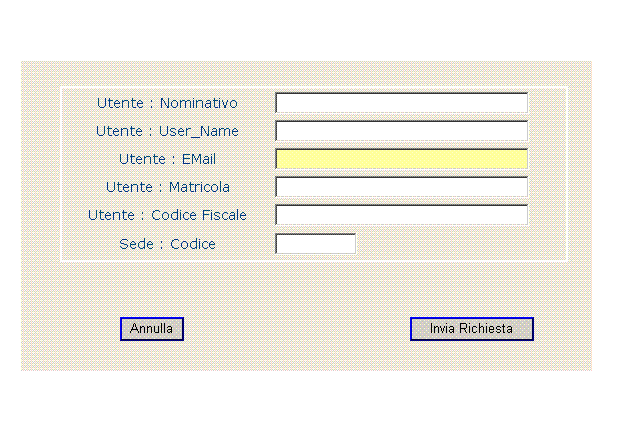The width and height of the screenshot is (618, 432).
Task: Click the short Sede Codice field
Action: (315, 244)
